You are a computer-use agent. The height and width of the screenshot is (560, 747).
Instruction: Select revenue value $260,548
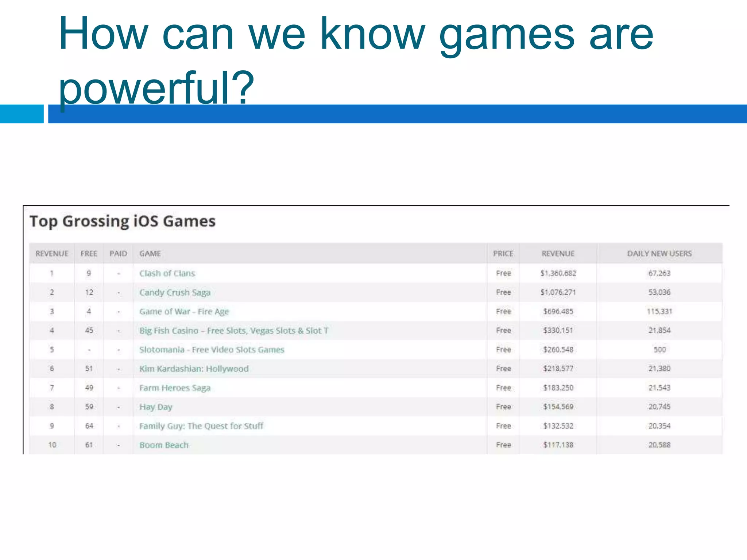(x=558, y=350)
